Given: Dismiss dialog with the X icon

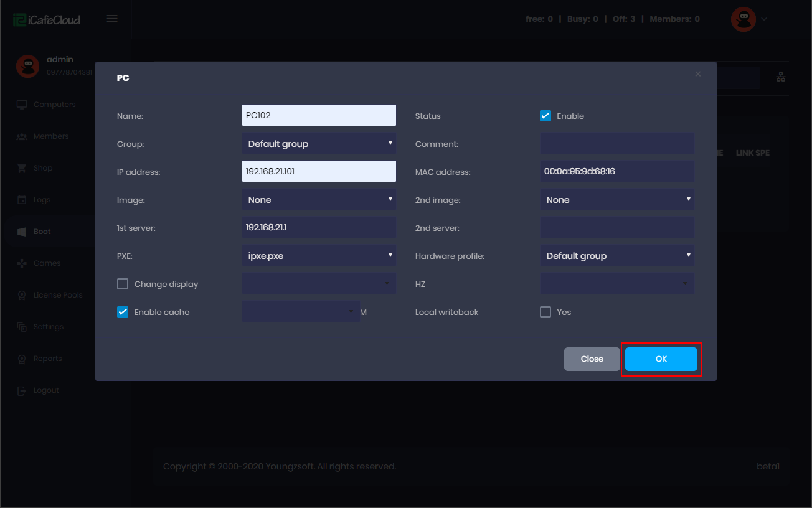Looking at the screenshot, I should tap(697, 74).
